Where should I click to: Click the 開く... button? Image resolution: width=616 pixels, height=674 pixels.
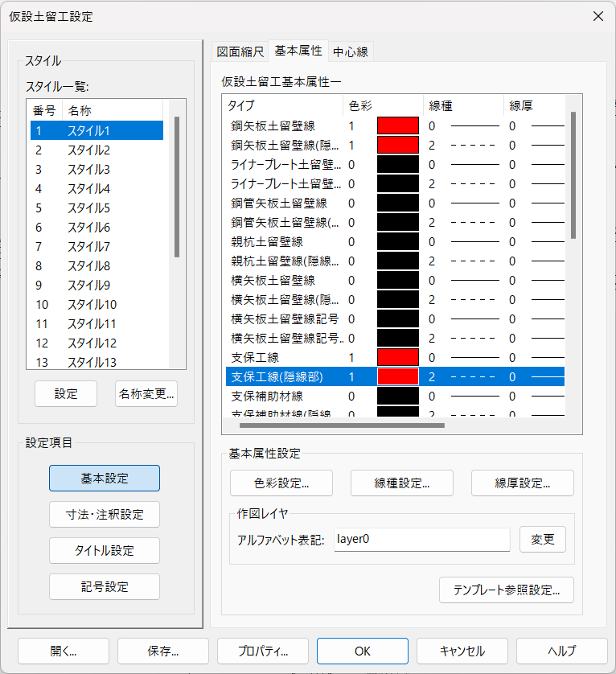click(x=64, y=651)
